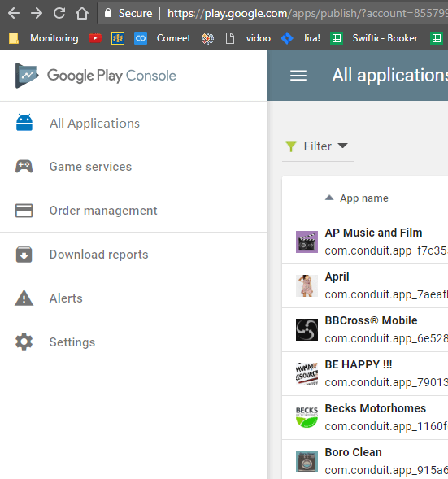Click the Boro Clean app thumbnail
Screen dimensions: 448x479
point(307,462)
